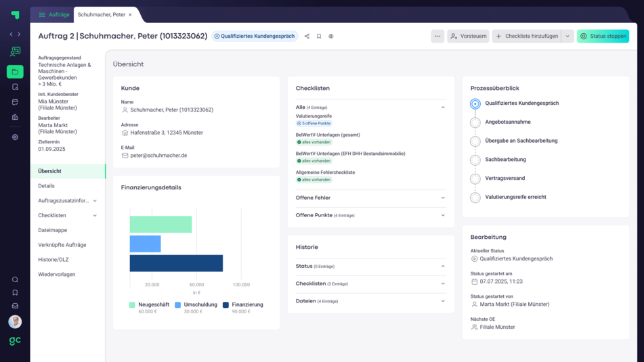Switch to the Aufträge tab
This screenshot has width=644, height=362.
coord(53,14)
